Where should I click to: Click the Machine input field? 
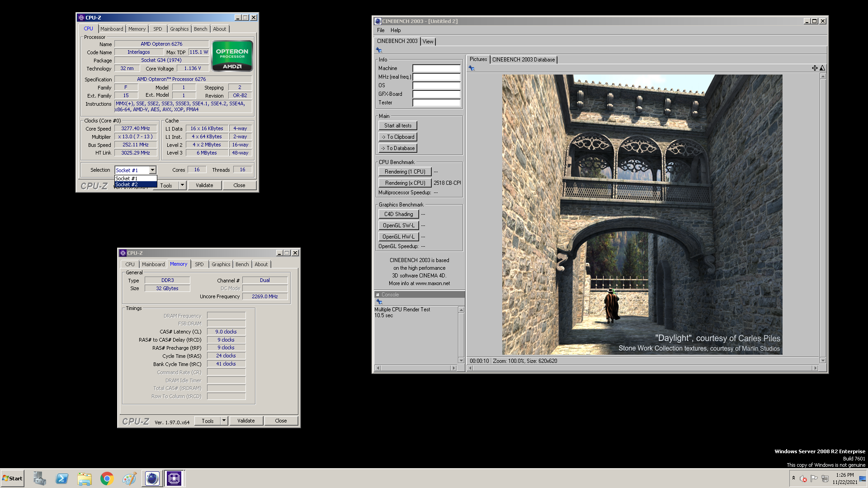pos(436,68)
